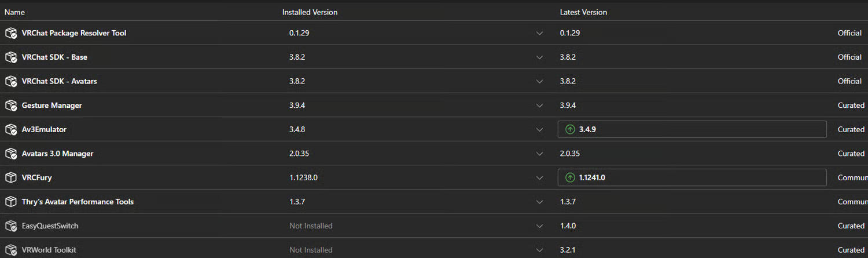Image resolution: width=868 pixels, height=258 pixels.
Task: Click the Latest Version column header
Action: click(583, 12)
